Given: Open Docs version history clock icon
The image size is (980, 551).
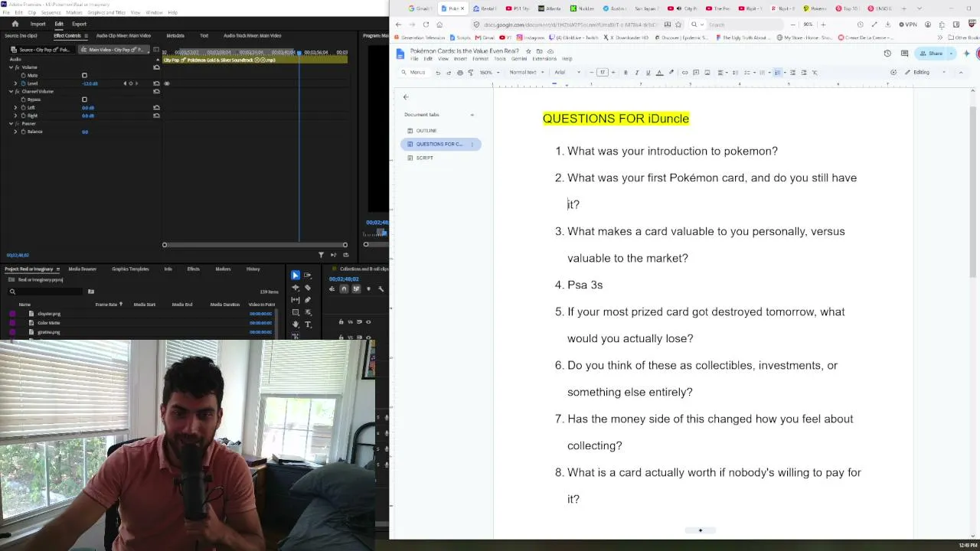Looking at the screenshot, I should pos(887,54).
